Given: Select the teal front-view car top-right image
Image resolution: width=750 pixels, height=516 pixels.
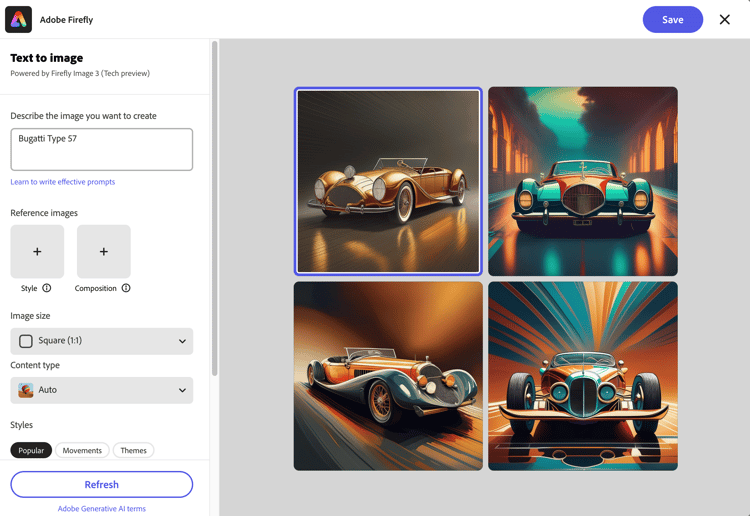Looking at the screenshot, I should [582, 181].
